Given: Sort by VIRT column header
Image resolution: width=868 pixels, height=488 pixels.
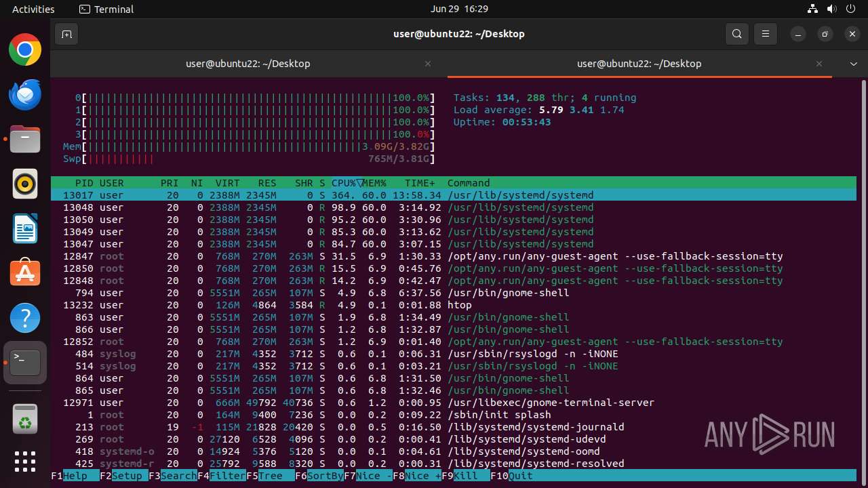Looking at the screenshot, I should click(x=227, y=183).
